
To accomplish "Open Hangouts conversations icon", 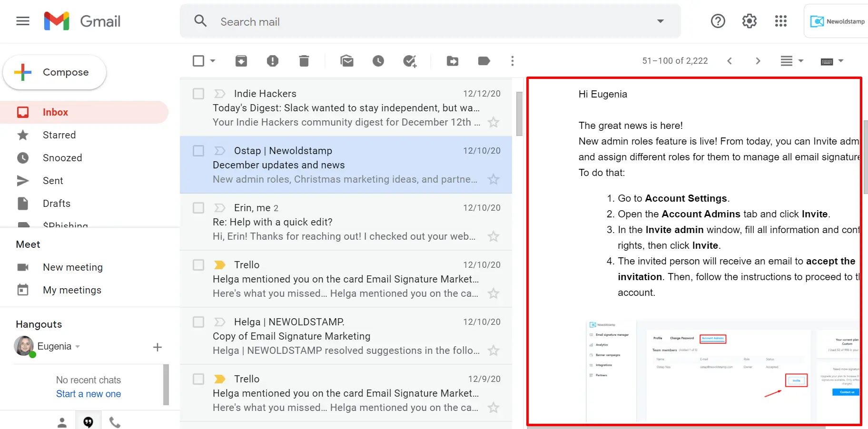I will [x=89, y=422].
